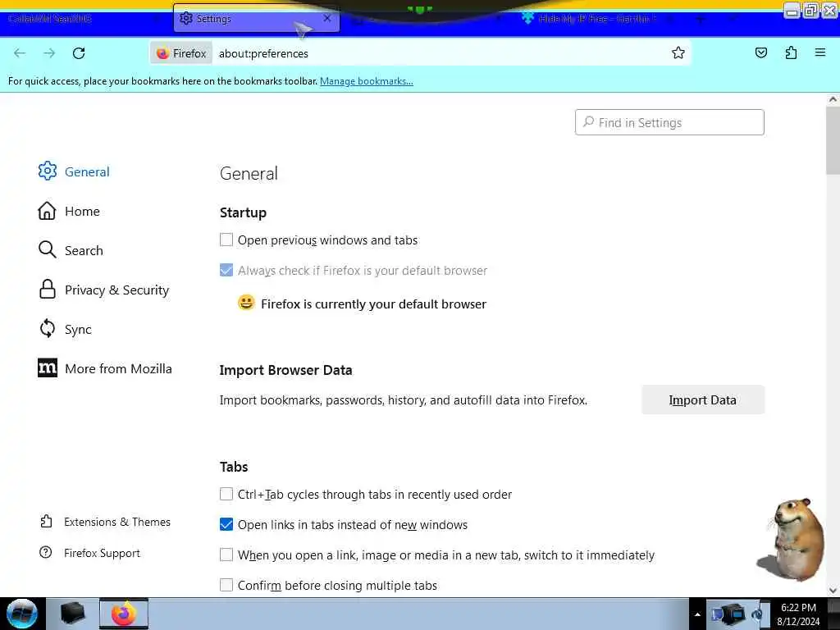
Task: Click the Firefox Support question-mark icon
Action: tap(46, 552)
